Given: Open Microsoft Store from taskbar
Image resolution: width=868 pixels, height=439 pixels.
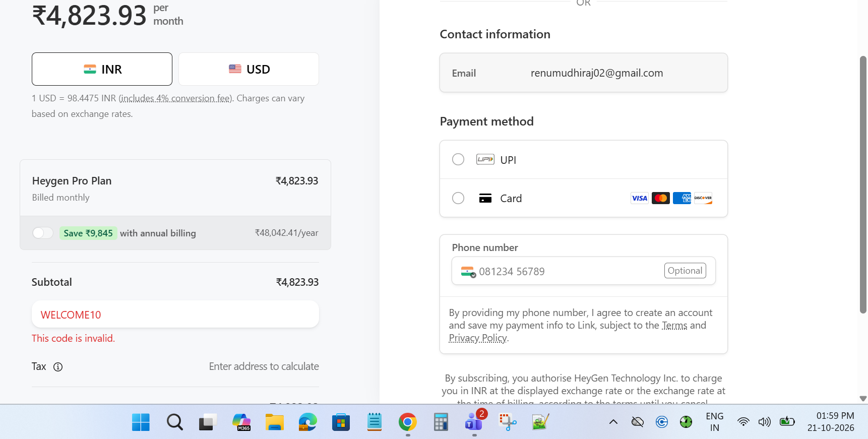Looking at the screenshot, I should 341,422.
